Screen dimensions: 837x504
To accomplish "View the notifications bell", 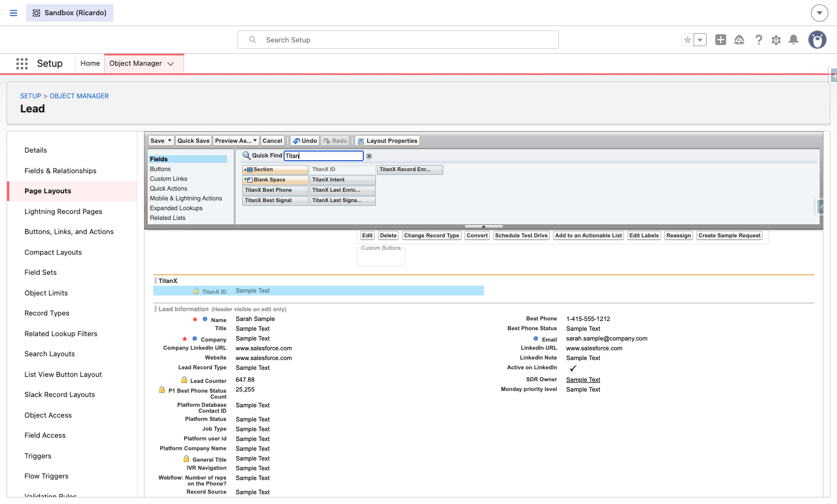I will point(794,40).
